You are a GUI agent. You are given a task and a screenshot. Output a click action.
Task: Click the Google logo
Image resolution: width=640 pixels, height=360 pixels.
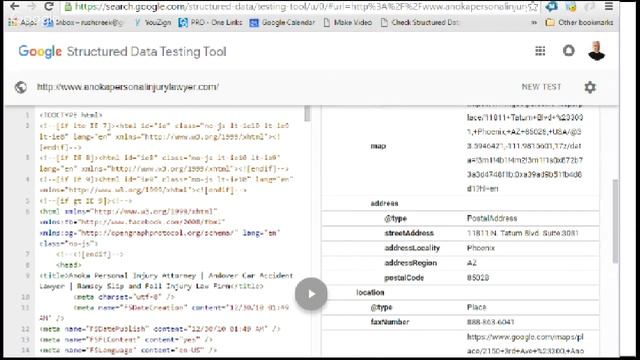[x=40, y=52]
